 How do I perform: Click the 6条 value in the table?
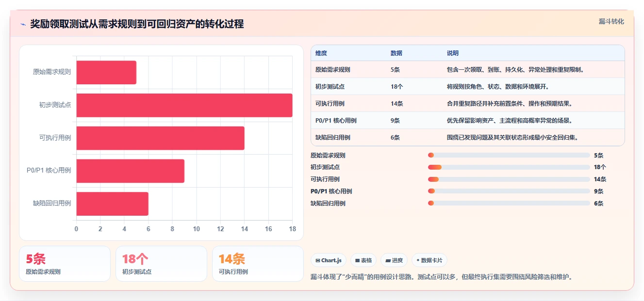point(395,138)
